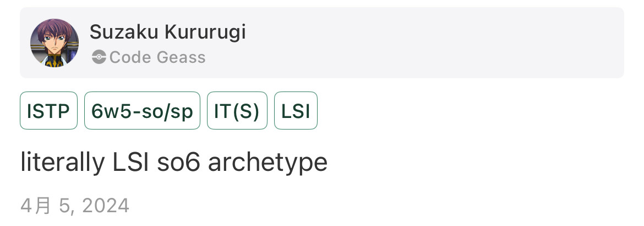Click the comment "literally LSI so6 archetype"
This screenshot has width=644, height=226.
(x=174, y=163)
